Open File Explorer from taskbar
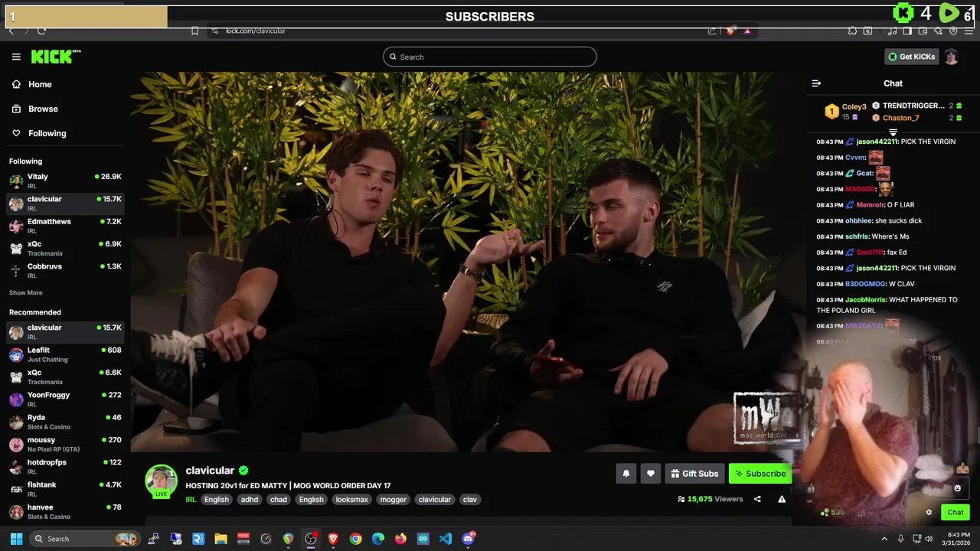This screenshot has height=551, width=980. (x=220, y=539)
